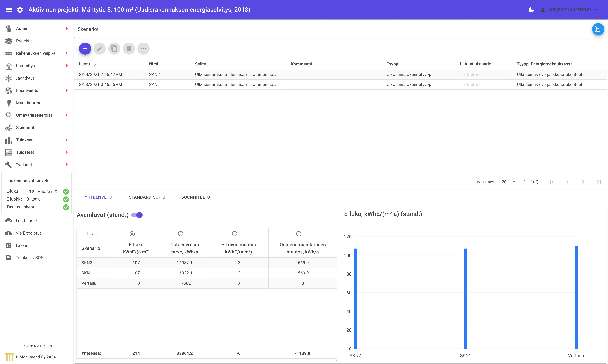This screenshot has width=608, height=364.
Task: Click the Luo tuloste link
Action: (26, 221)
